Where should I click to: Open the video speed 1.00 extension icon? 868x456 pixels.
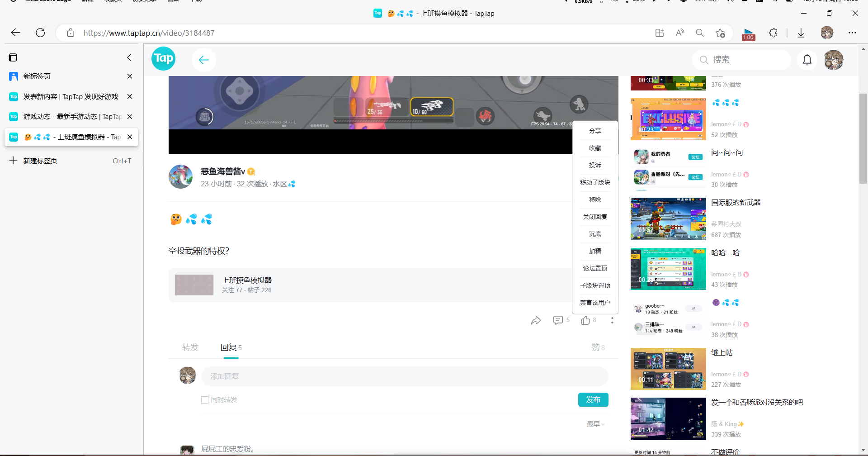(748, 34)
